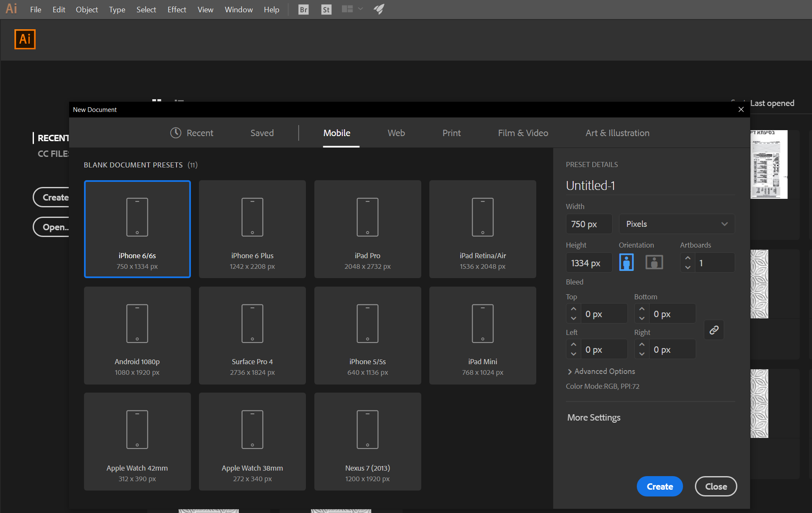Viewport: 812px width, 513px height.
Task: Open Adobe Stock via the St icon
Action: click(326, 9)
